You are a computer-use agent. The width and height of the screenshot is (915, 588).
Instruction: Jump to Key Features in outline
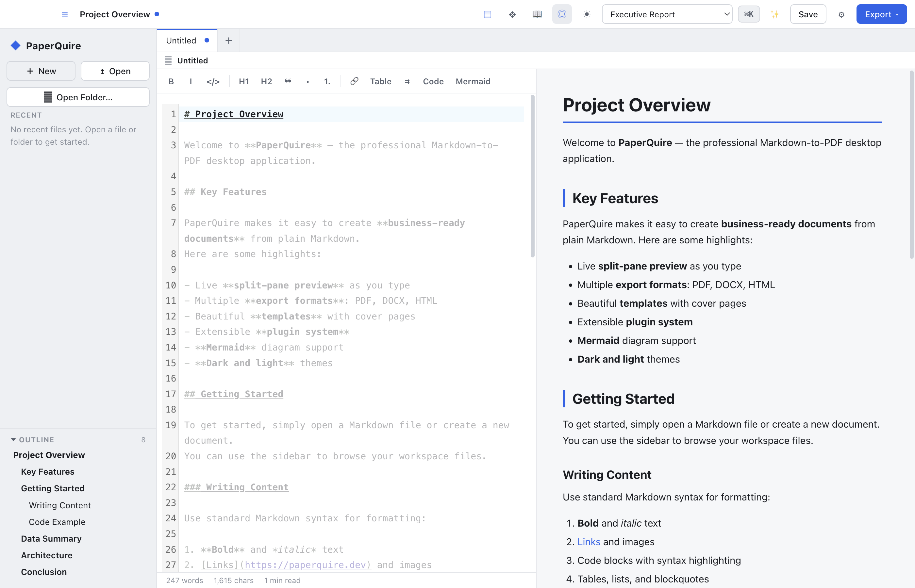click(x=48, y=472)
